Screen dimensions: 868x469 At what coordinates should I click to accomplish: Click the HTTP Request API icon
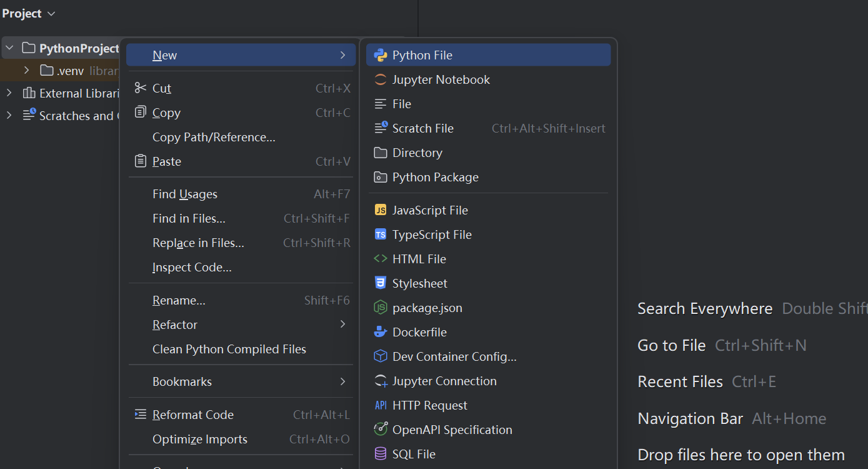[380, 405]
